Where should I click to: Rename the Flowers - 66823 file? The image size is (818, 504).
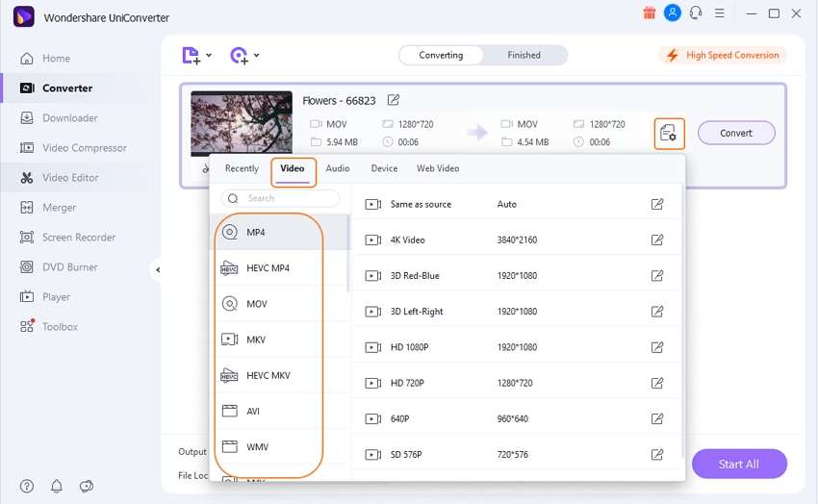[x=394, y=99]
